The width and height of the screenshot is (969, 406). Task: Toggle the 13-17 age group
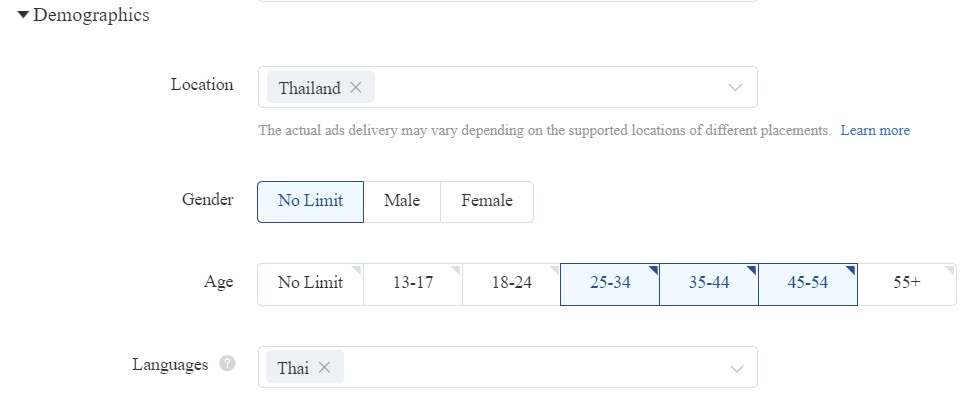(x=413, y=284)
